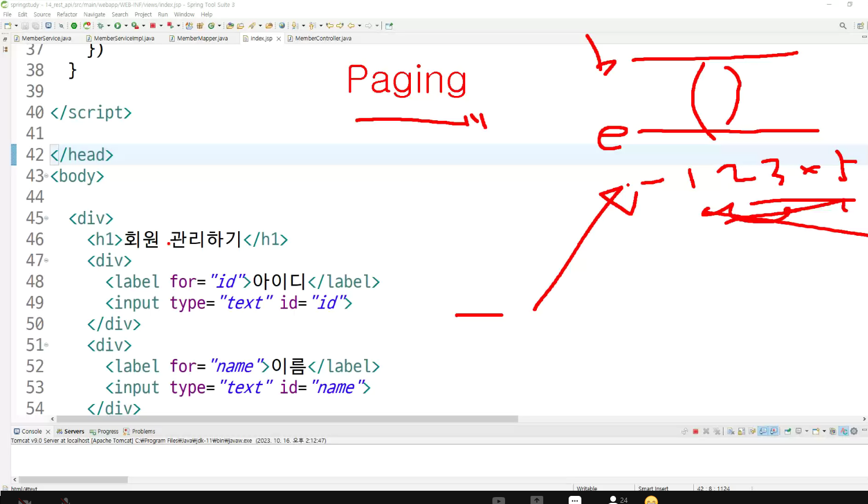Switch to the MemberService.java tab
Image resolution: width=868 pixels, height=504 pixels.
coord(43,38)
